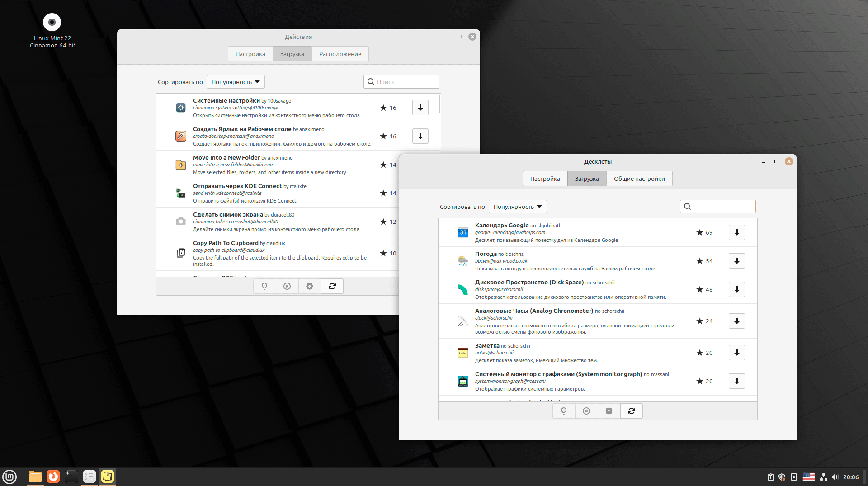The height and width of the screenshot is (486, 868).
Task: Open the network applet in system tray
Action: coord(824,477)
